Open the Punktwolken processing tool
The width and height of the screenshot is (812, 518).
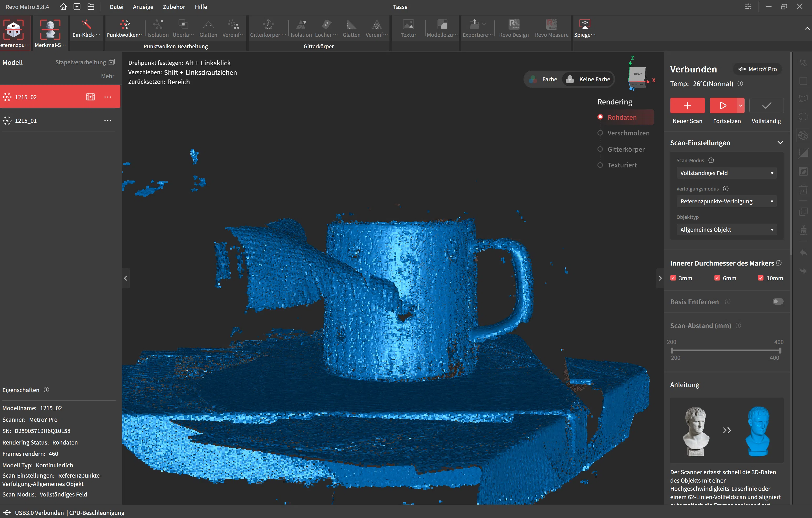point(125,25)
